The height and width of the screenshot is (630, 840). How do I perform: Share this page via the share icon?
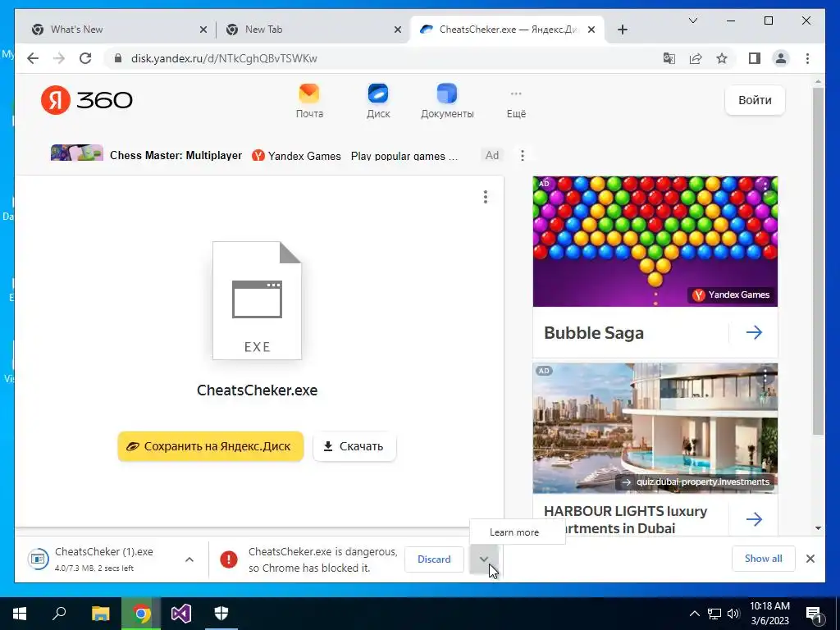[696, 58]
